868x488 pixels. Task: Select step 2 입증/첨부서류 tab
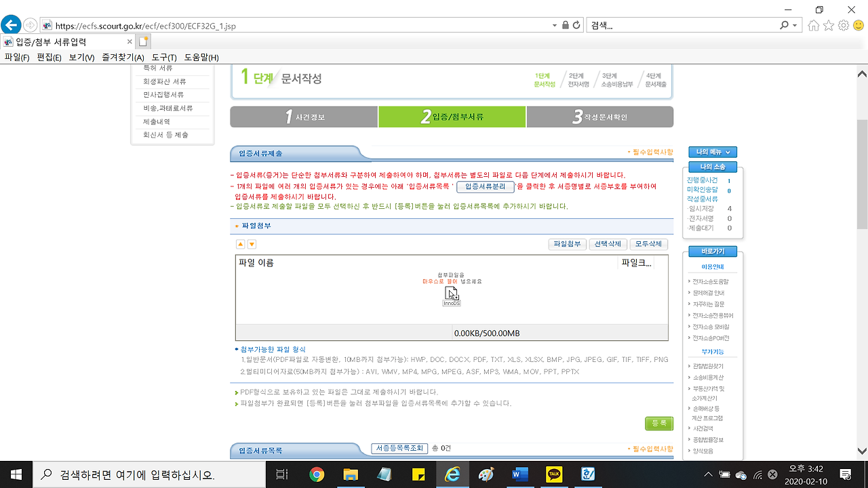[x=452, y=117]
